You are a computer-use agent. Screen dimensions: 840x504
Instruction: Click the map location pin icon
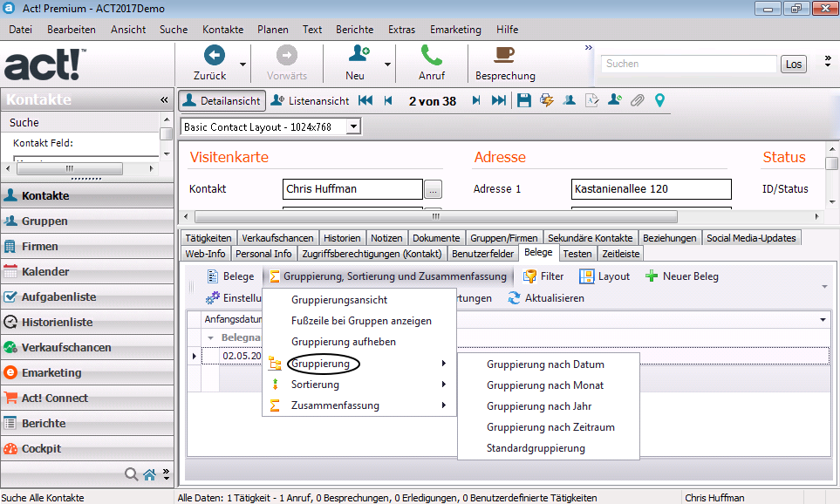[659, 100]
